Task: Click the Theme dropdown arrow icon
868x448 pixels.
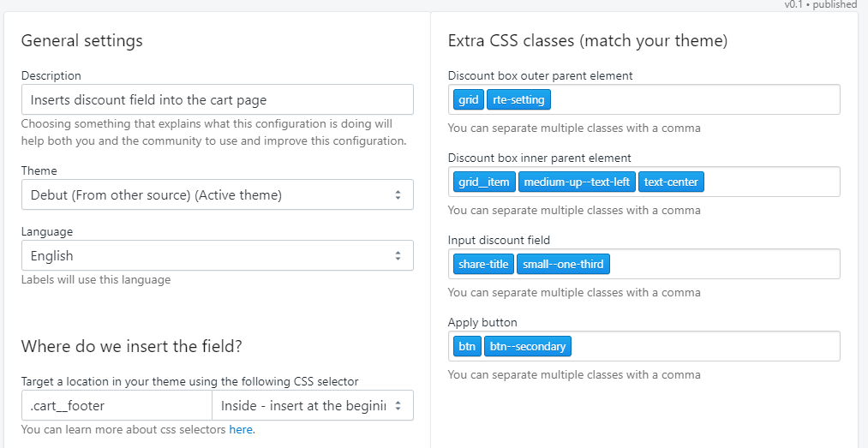Action: pos(398,194)
